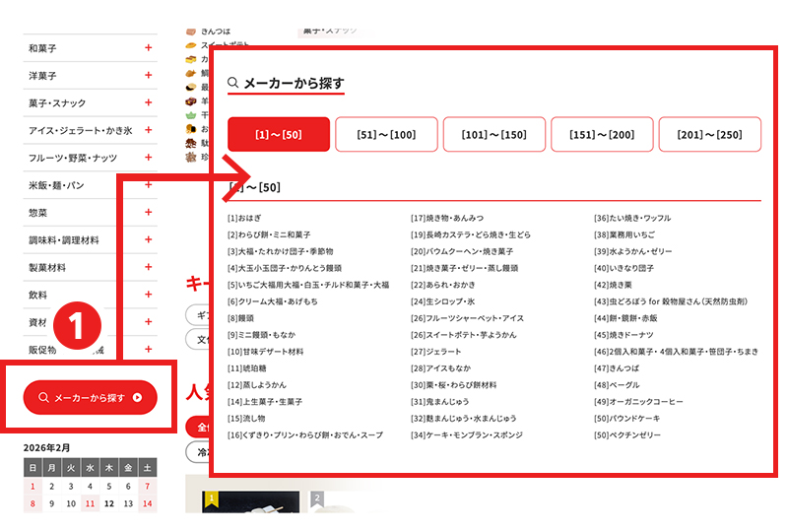788x532 pixels.
Task: Open the [42]焼き栗 link
Action: [x=613, y=285]
